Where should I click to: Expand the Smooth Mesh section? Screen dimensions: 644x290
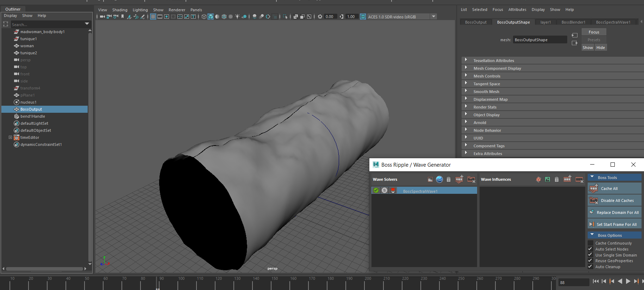pos(466,91)
